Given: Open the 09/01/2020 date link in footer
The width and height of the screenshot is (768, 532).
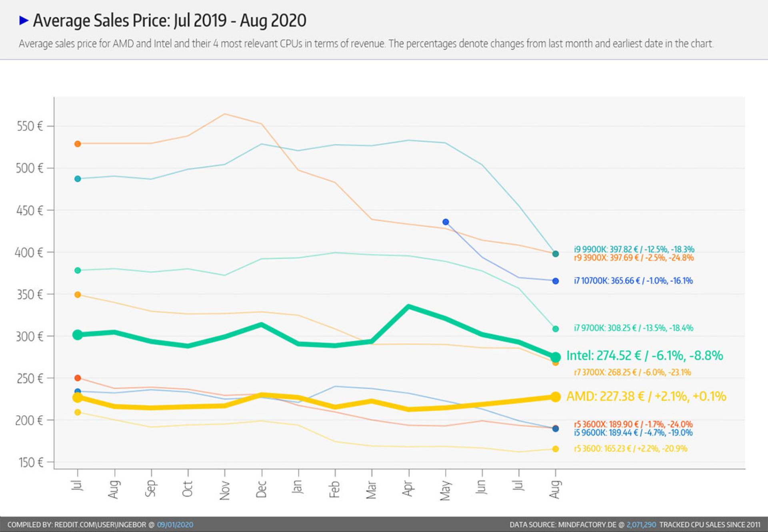Looking at the screenshot, I should (x=175, y=525).
